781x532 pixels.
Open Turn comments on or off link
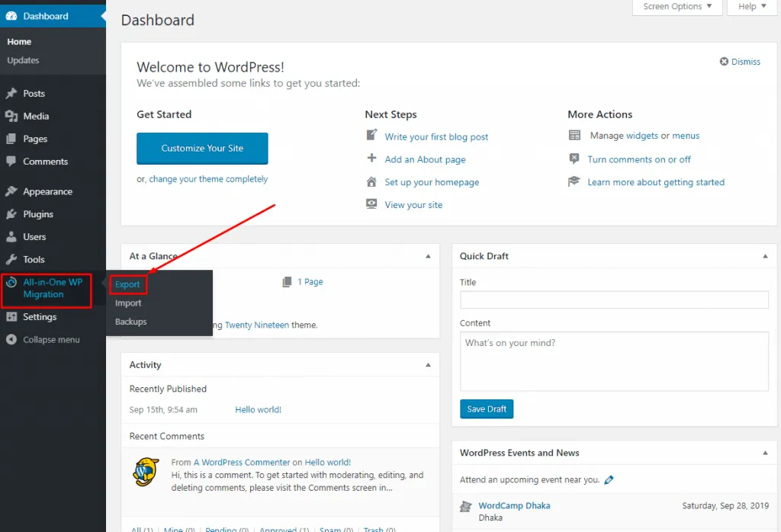[x=639, y=159]
